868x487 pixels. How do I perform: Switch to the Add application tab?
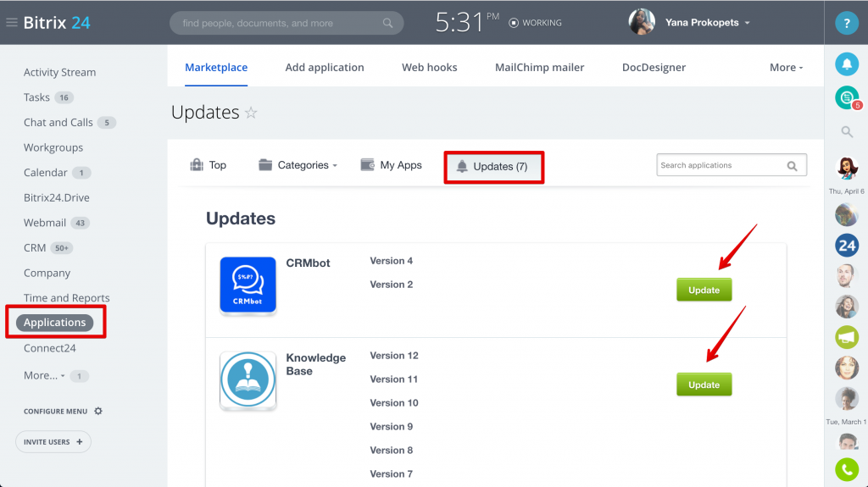pos(325,68)
